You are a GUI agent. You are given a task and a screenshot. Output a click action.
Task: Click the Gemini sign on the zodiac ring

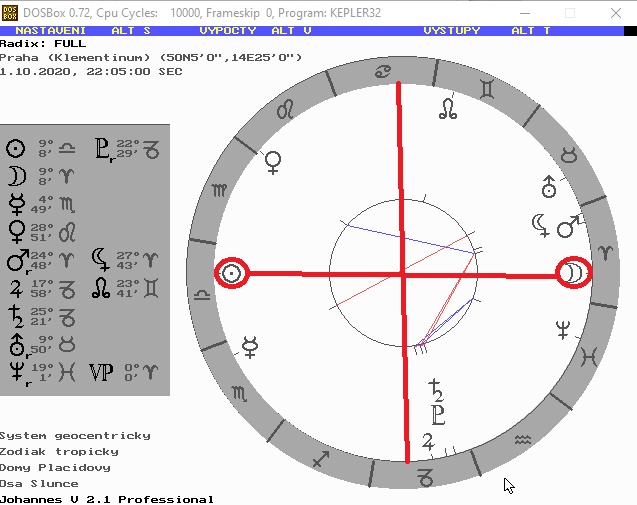[487, 89]
